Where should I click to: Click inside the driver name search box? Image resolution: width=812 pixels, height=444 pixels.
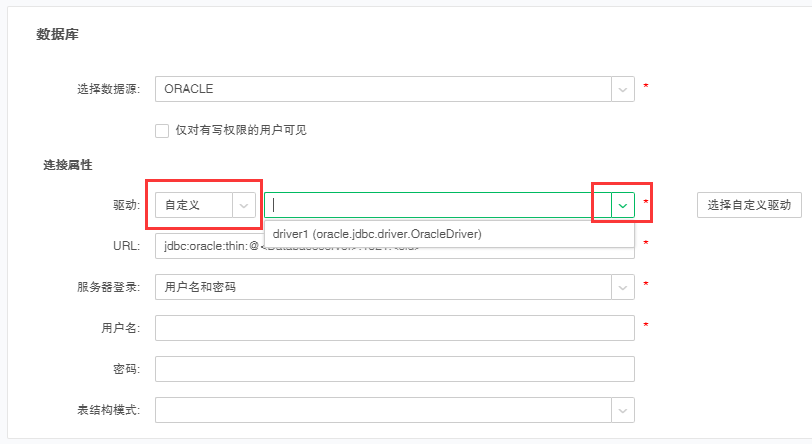pos(438,205)
